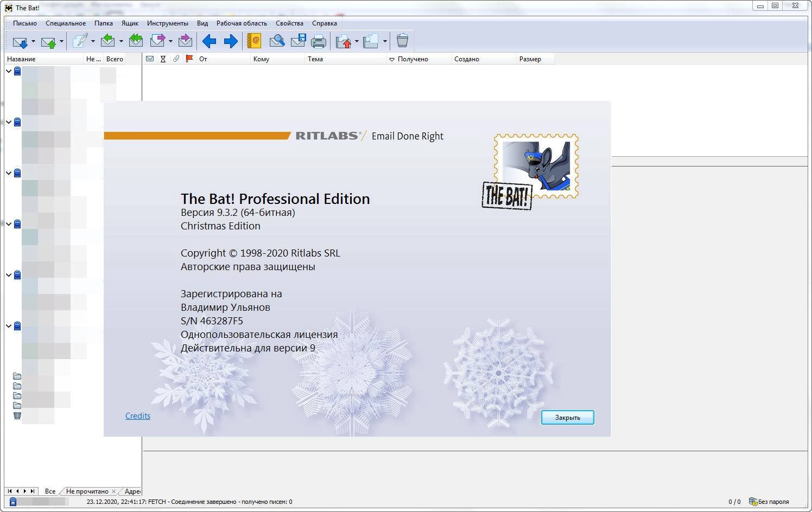Open the orange address book icon
The height and width of the screenshot is (512, 812).
pyautogui.click(x=254, y=41)
